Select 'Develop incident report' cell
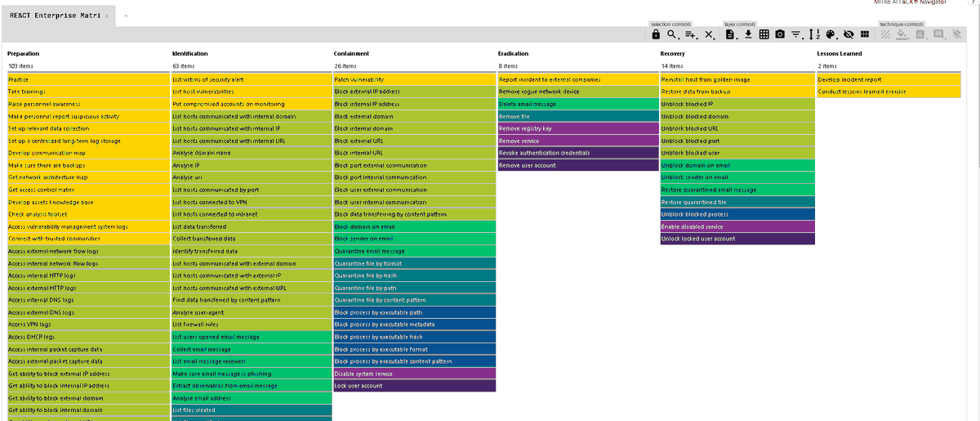The width and height of the screenshot is (980, 421). tap(889, 79)
